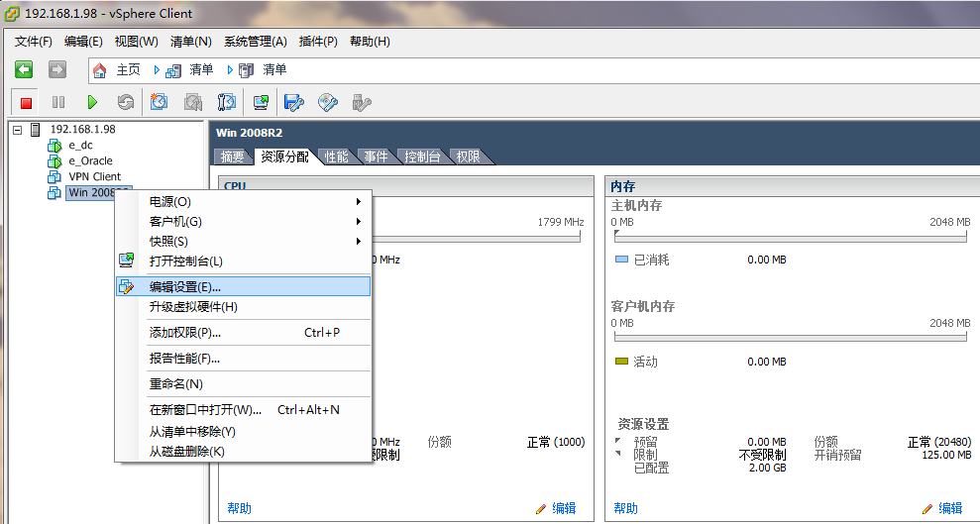
Task: Click the CD/DVD connect toolbar icon
Action: coord(328,102)
